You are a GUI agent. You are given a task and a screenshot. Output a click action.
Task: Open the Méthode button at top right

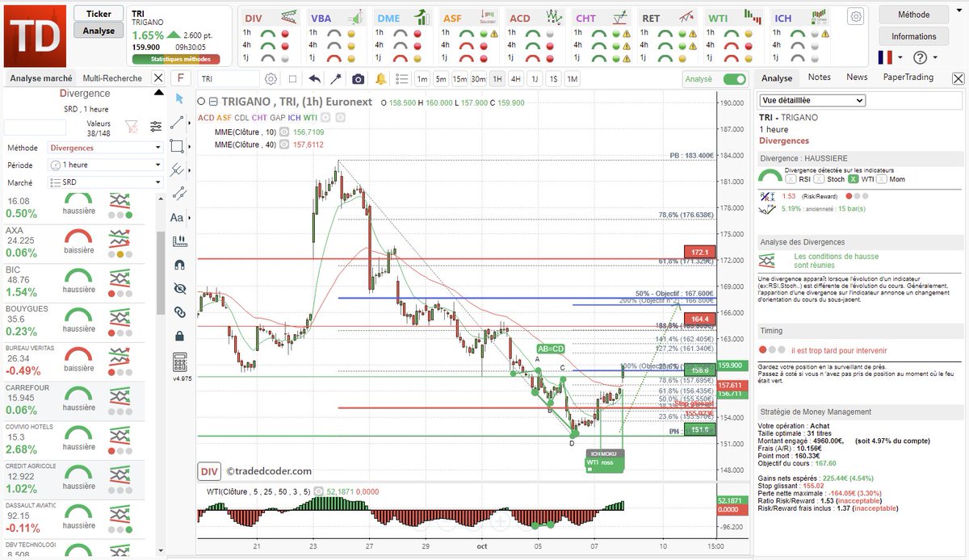pyautogui.click(x=913, y=15)
